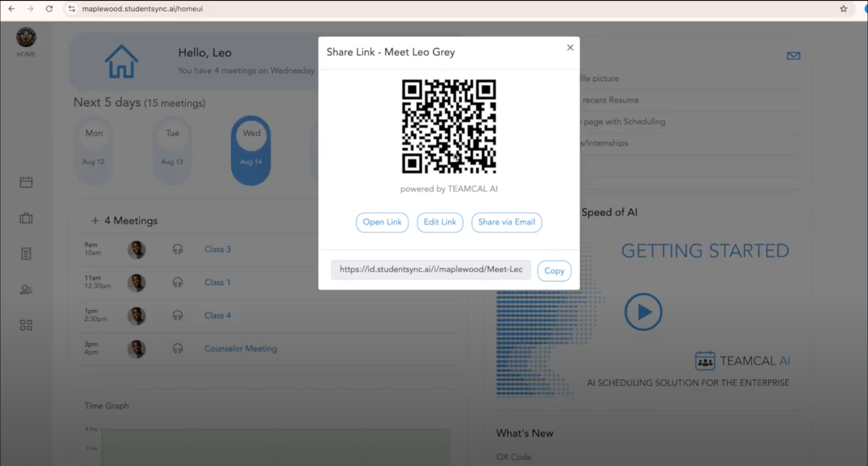
Task: Open the mail envelope icon
Action: 793,56
